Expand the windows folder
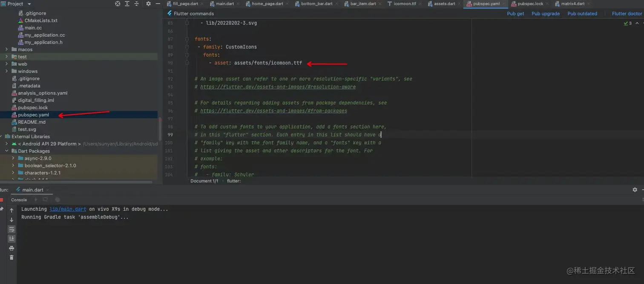644x284 pixels. coord(6,71)
